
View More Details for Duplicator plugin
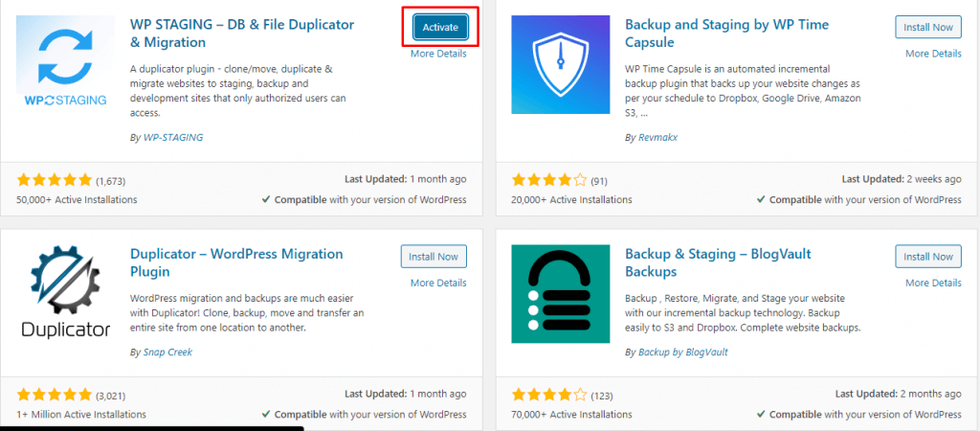pos(438,283)
